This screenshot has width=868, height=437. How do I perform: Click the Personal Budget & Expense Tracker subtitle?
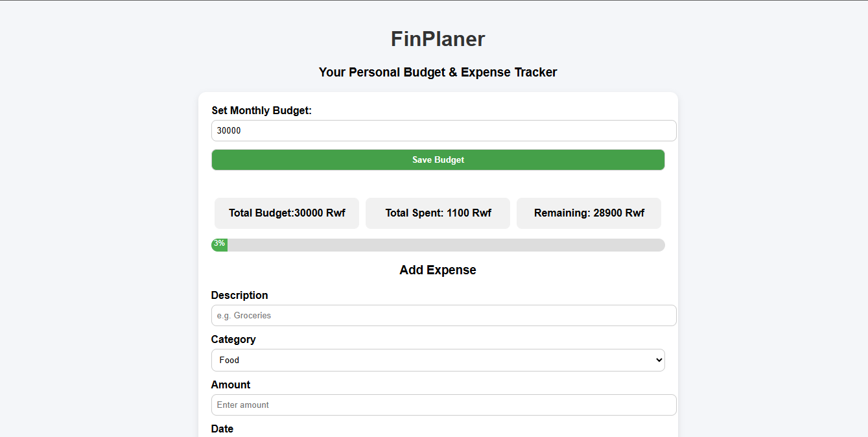coord(438,73)
